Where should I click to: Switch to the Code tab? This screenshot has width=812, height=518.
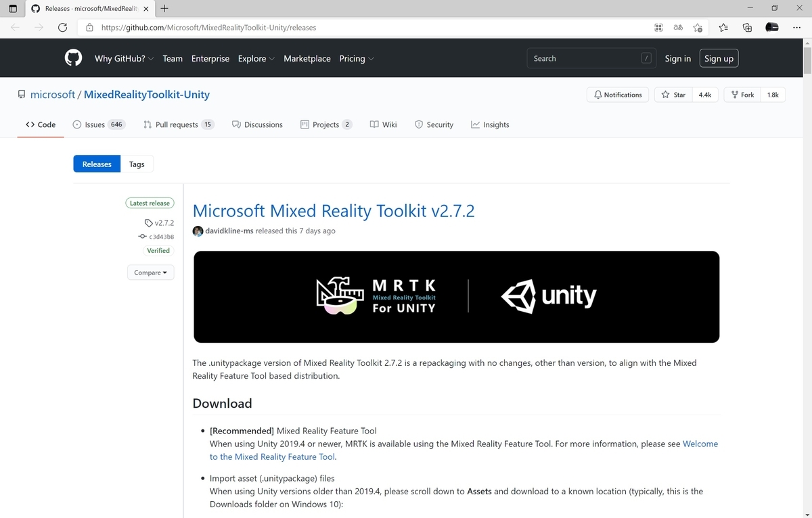[x=41, y=124]
